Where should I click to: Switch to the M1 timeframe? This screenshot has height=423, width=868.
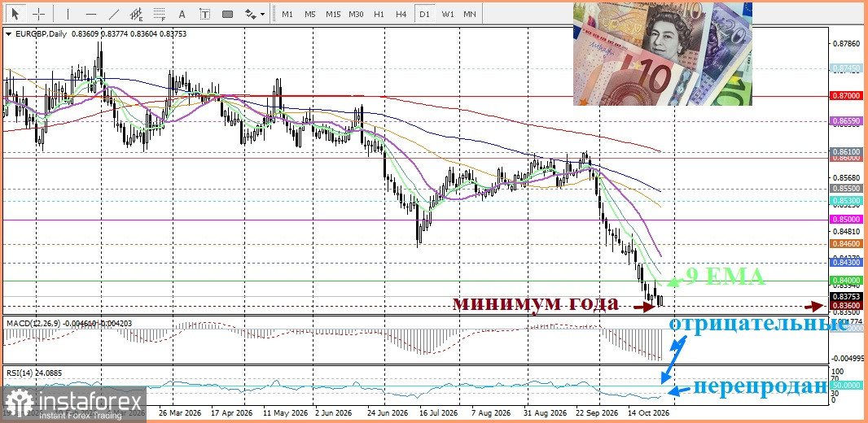(287, 14)
